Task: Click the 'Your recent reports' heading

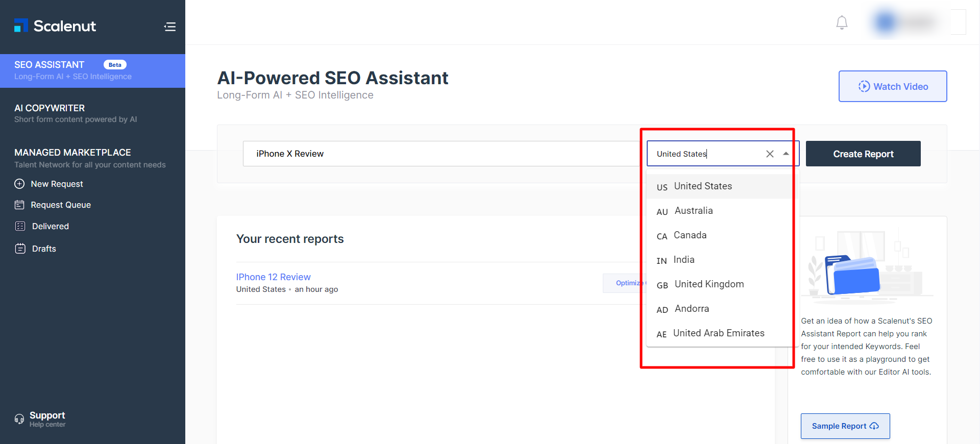Action: 290,239
